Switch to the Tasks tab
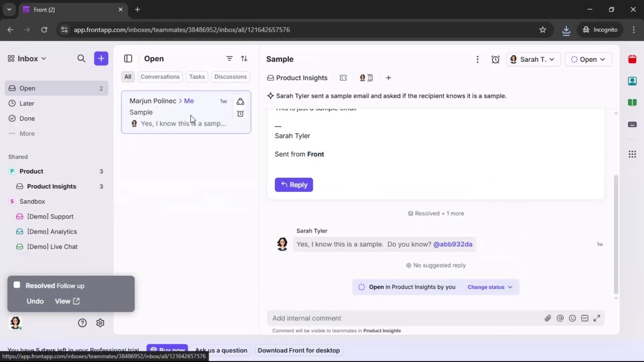Screen dimensions: 644x362 pyautogui.click(x=197, y=77)
